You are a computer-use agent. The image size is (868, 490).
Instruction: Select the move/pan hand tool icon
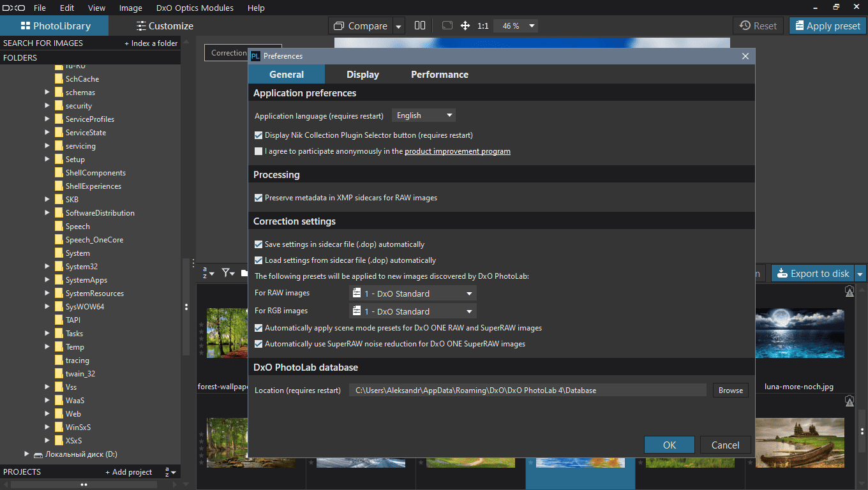click(465, 26)
